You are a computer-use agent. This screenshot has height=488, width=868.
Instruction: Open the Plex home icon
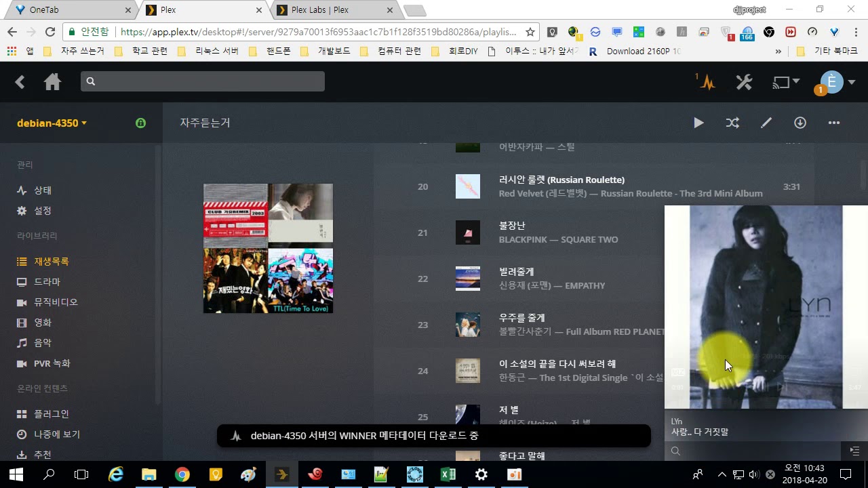click(x=52, y=82)
